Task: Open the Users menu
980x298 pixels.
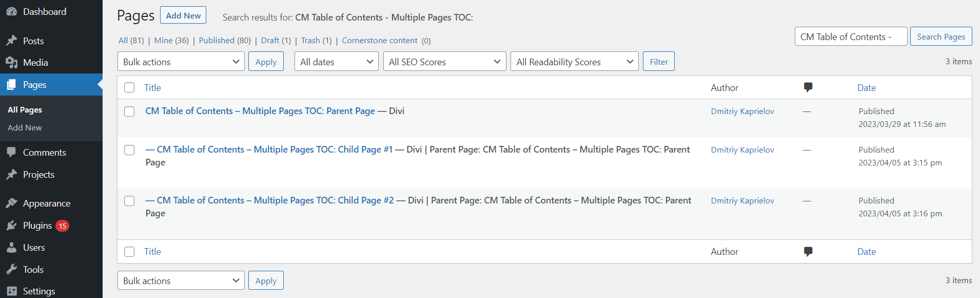Action: [x=51, y=248]
